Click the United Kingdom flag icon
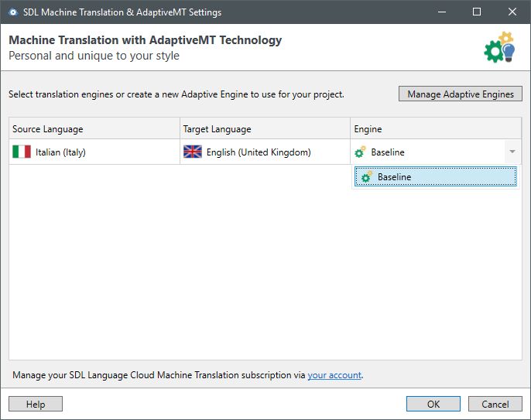This screenshot has width=531, height=420. coord(193,152)
